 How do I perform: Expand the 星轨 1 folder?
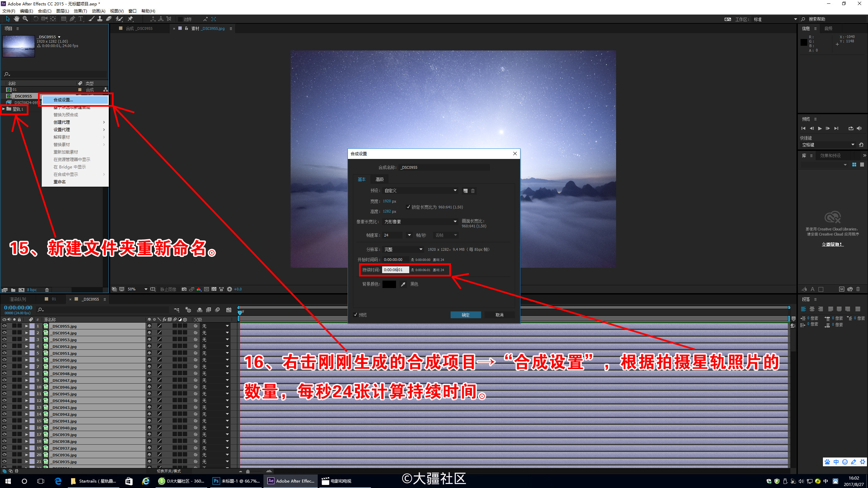[x=4, y=109]
